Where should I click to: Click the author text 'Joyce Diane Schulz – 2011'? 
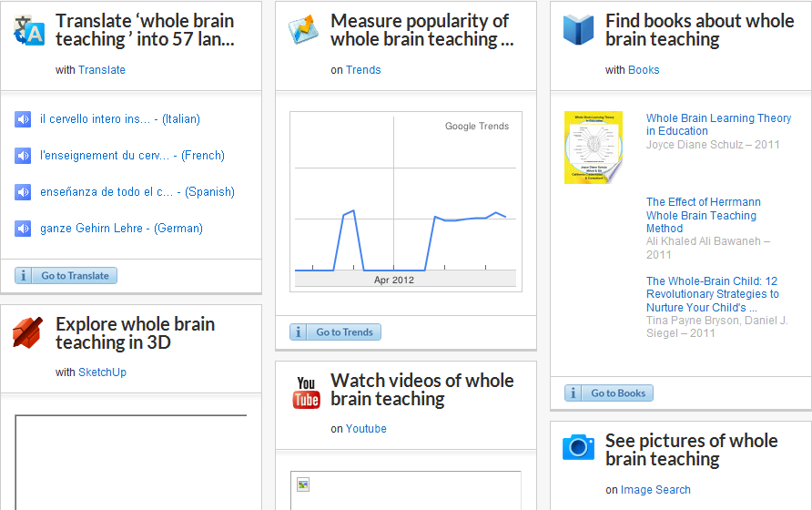(713, 145)
